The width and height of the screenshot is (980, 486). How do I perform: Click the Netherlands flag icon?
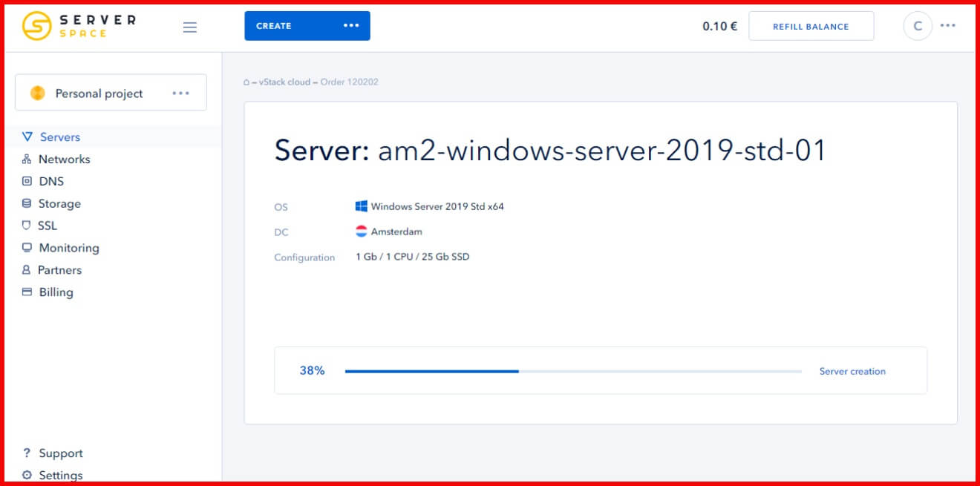[362, 231]
